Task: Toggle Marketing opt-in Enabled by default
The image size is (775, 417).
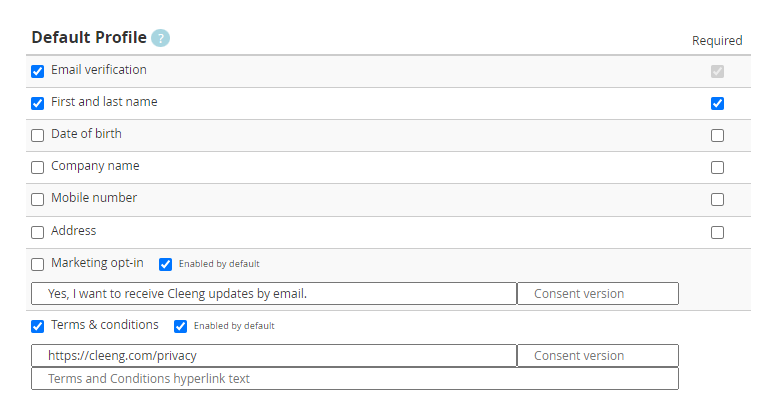Action: (166, 264)
